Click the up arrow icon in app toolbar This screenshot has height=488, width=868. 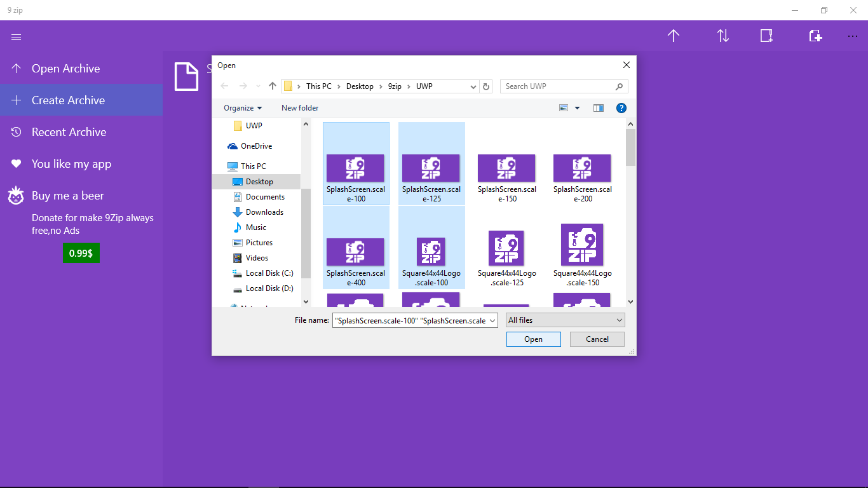(x=674, y=36)
